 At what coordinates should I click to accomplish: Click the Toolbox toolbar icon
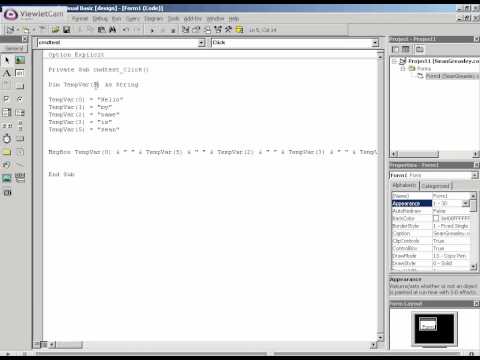pos(228,30)
